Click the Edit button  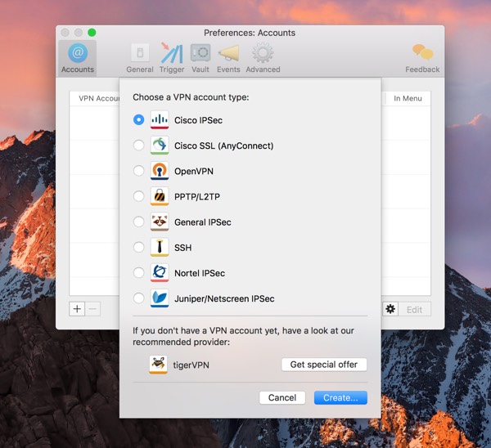click(x=414, y=310)
